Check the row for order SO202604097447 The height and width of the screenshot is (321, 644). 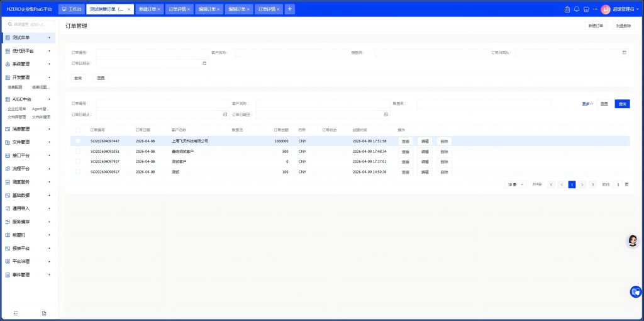(x=78, y=141)
